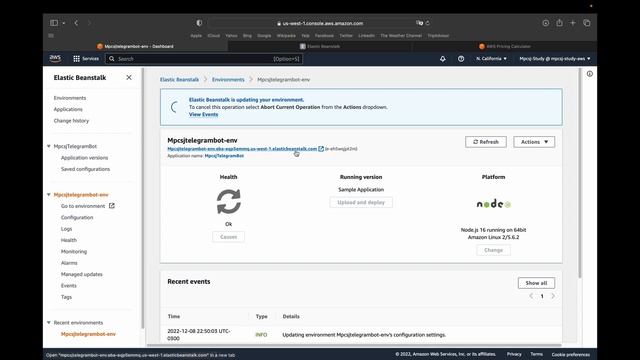Switch to AWS Pricing Calculator tab
This screenshot has width=640, height=360.
click(x=504, y=46)
